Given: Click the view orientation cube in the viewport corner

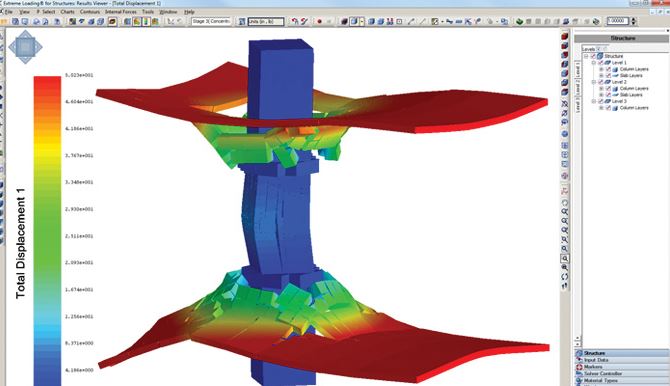Looking at the screenshot, I should (x=25, y=47).
